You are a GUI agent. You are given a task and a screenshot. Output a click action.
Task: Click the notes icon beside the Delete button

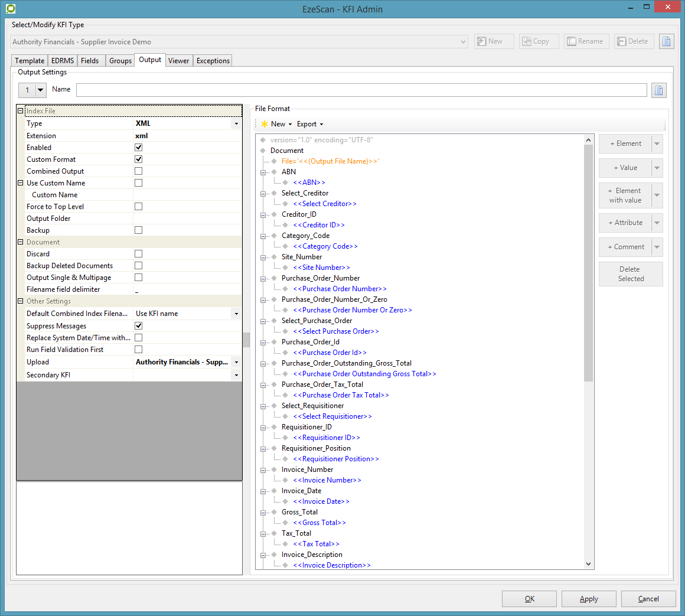666,41
